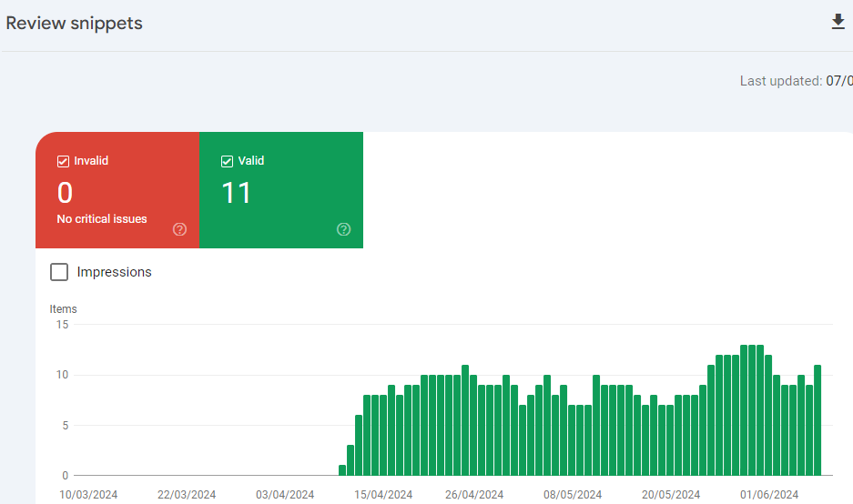Click the 26/04/2024 date axis label

(x=474, y=495)
